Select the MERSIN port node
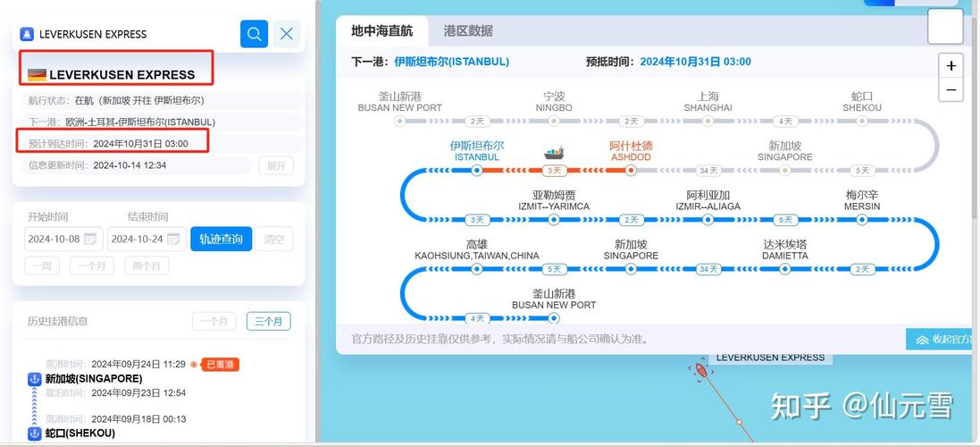Viewport: 980px width, 447px height. tap(862, 219)
